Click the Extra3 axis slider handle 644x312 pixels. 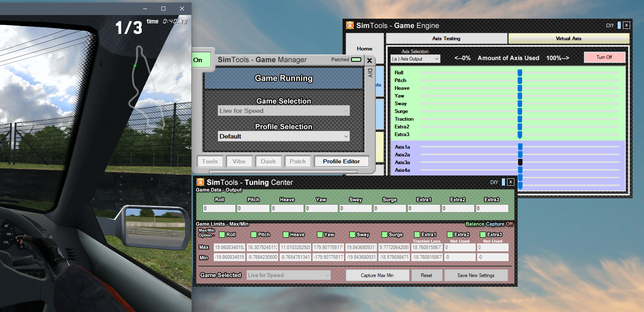520,134
